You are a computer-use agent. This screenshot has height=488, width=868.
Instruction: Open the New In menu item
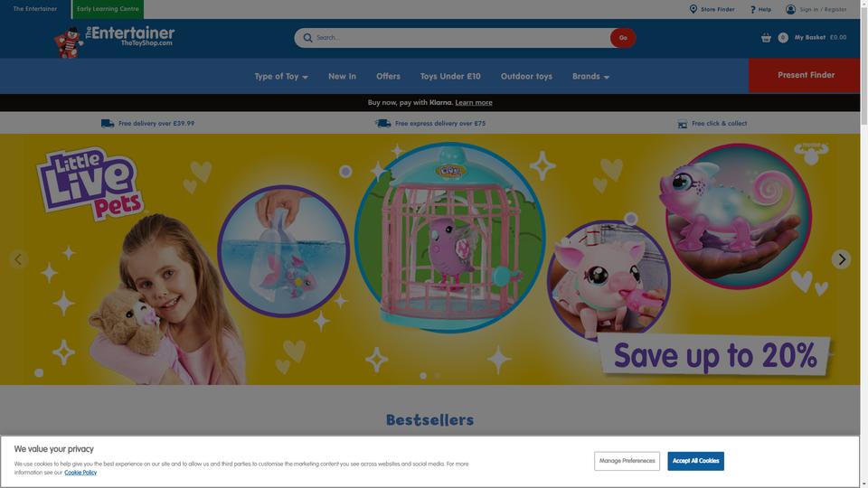point(342,76)
